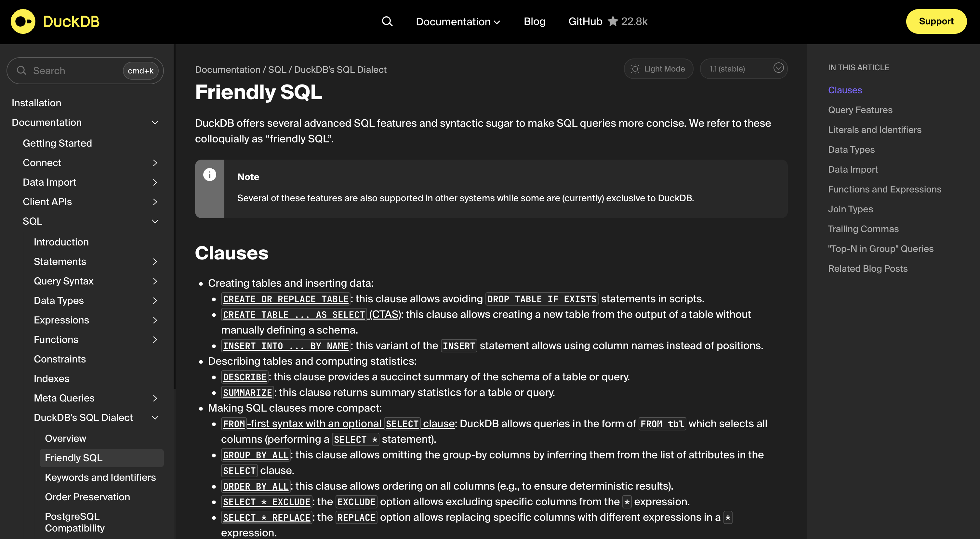Expand the Expressions chevron

[155, 320]
